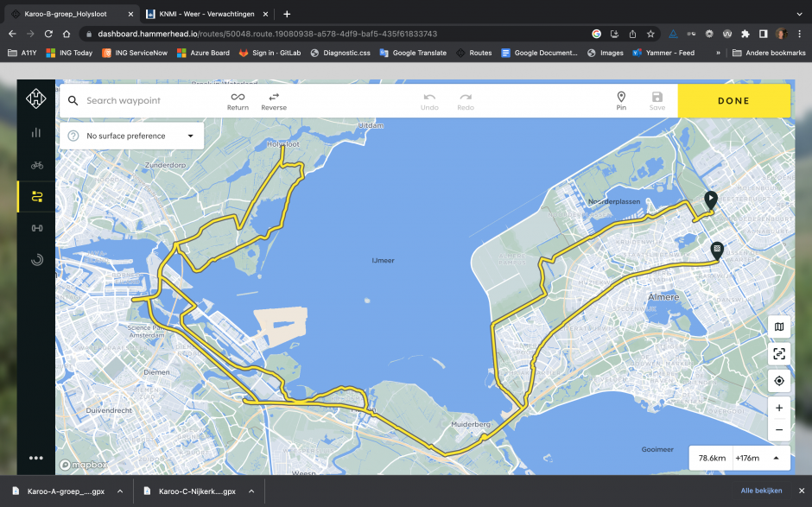Screen dimensions: 812x507
Task: Open the Azure Board bookmark
Action: [x=204, y=53]
